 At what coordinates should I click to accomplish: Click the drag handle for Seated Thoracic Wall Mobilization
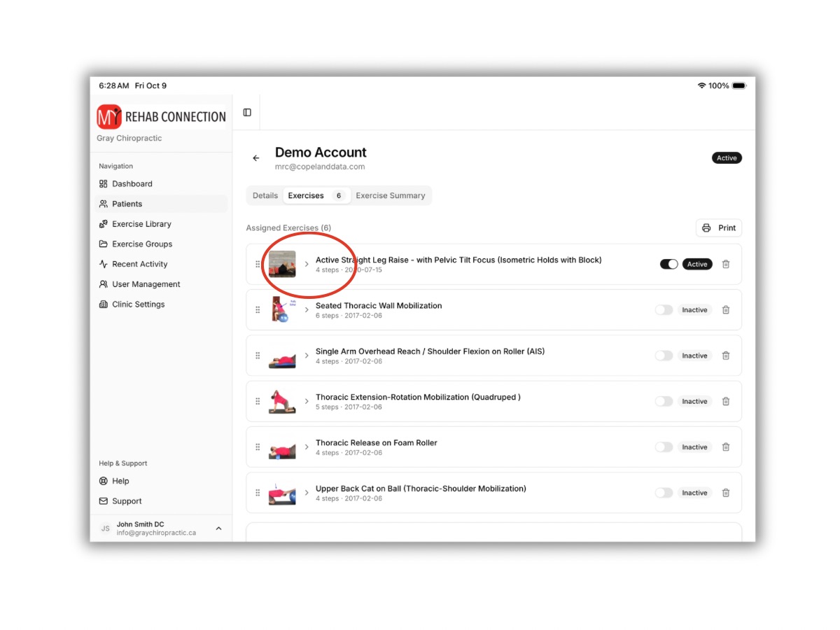pos(258,310)
